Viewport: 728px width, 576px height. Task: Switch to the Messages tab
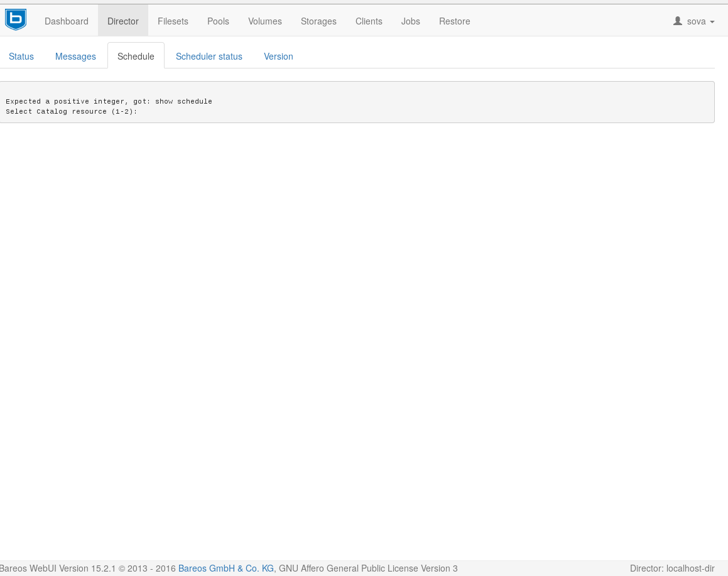click(x=75, y=57)
